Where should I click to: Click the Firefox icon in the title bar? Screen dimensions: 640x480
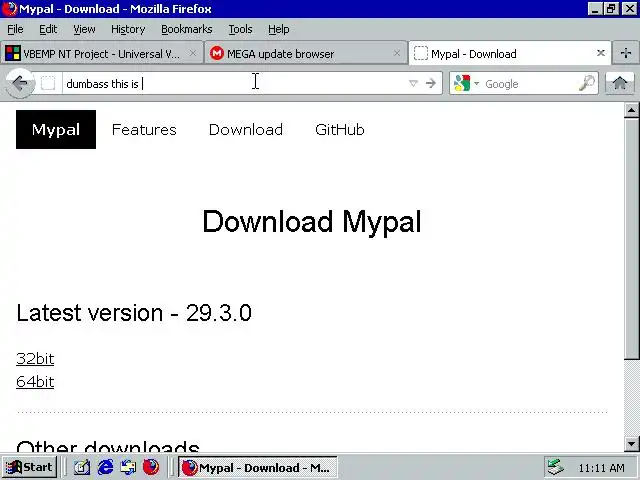click(9, 9)
